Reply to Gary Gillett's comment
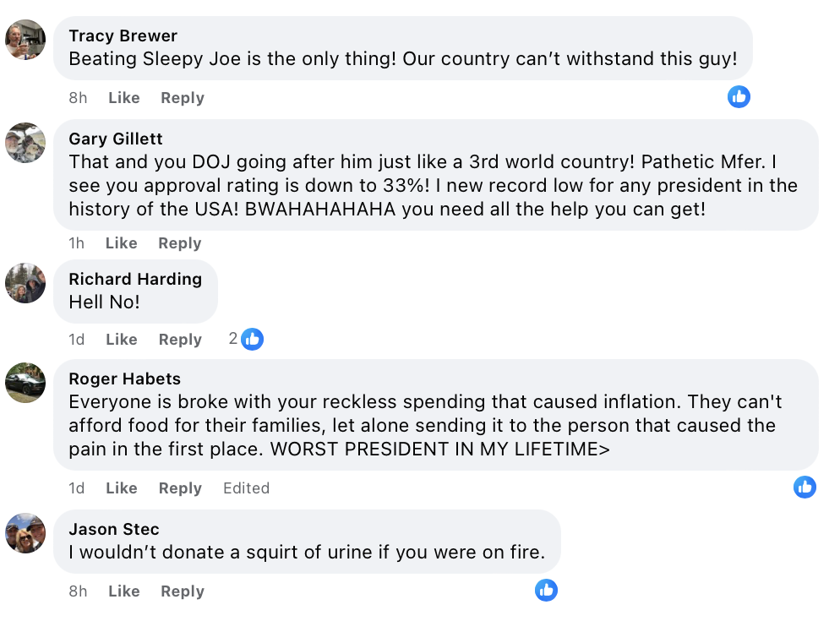This screenshot has height=632, width=840. click(x=180, y=243)
